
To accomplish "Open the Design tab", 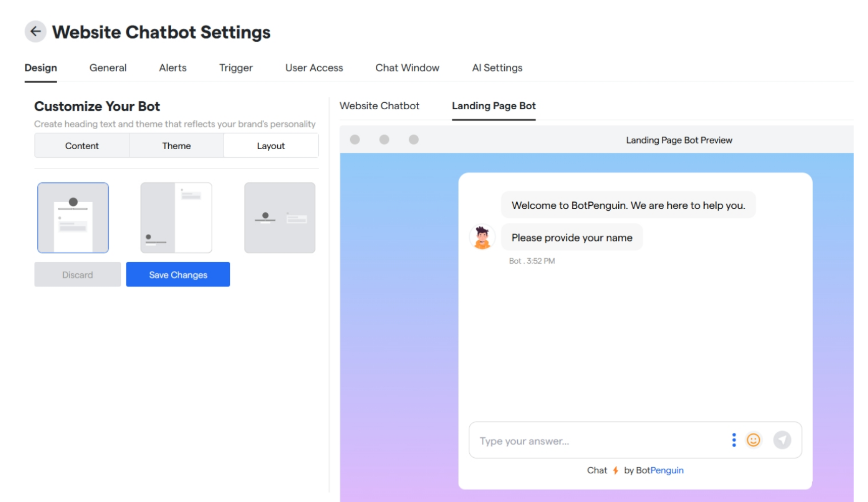I will [41, 68].
